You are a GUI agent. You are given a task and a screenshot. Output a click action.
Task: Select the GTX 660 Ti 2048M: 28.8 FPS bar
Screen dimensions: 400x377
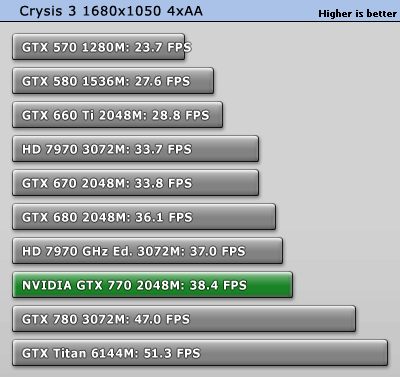point(118,115)
